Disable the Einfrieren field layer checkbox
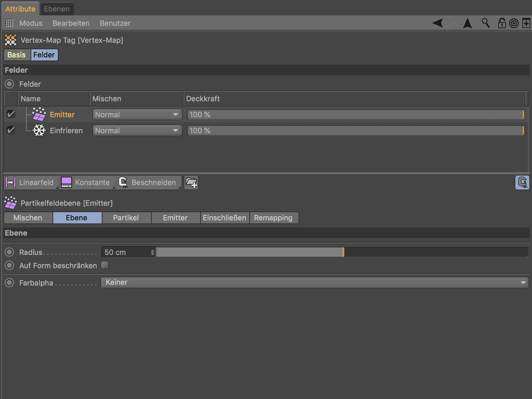The height and width of the screenshot is (399, 532). click(10, 130)
